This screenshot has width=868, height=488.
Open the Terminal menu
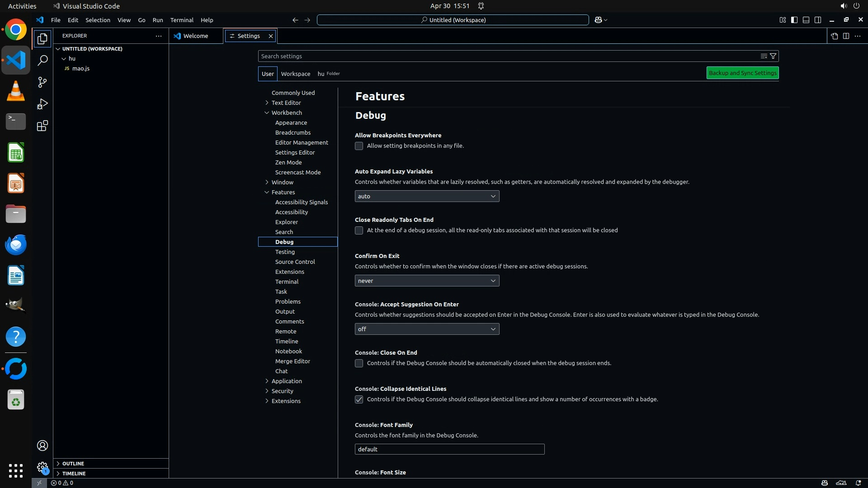click(x=182, y=20)
